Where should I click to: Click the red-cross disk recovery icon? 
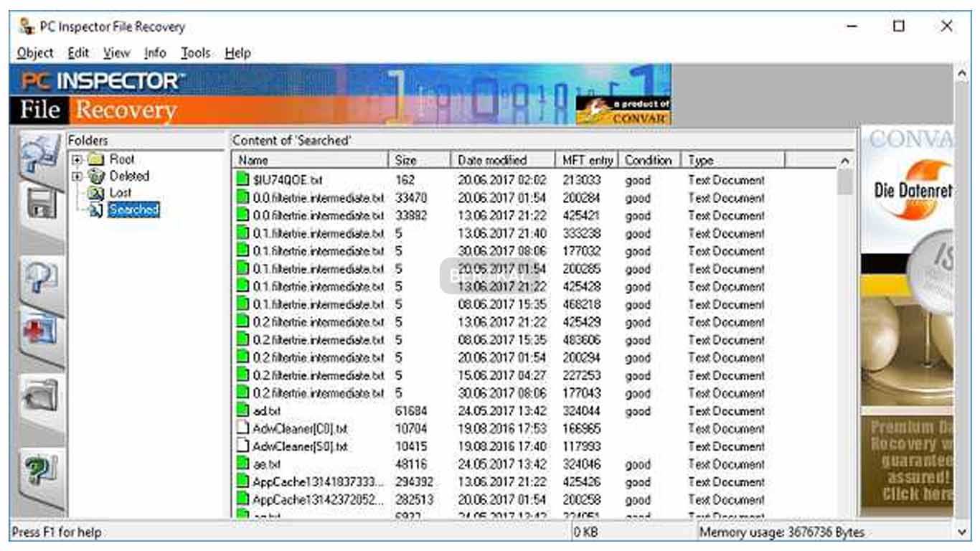42,326
